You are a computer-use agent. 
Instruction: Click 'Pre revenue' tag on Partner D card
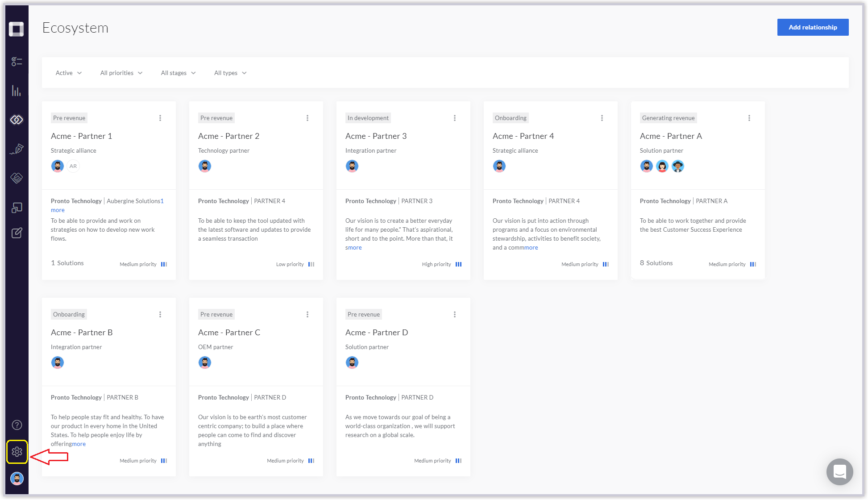coord(363,314)
